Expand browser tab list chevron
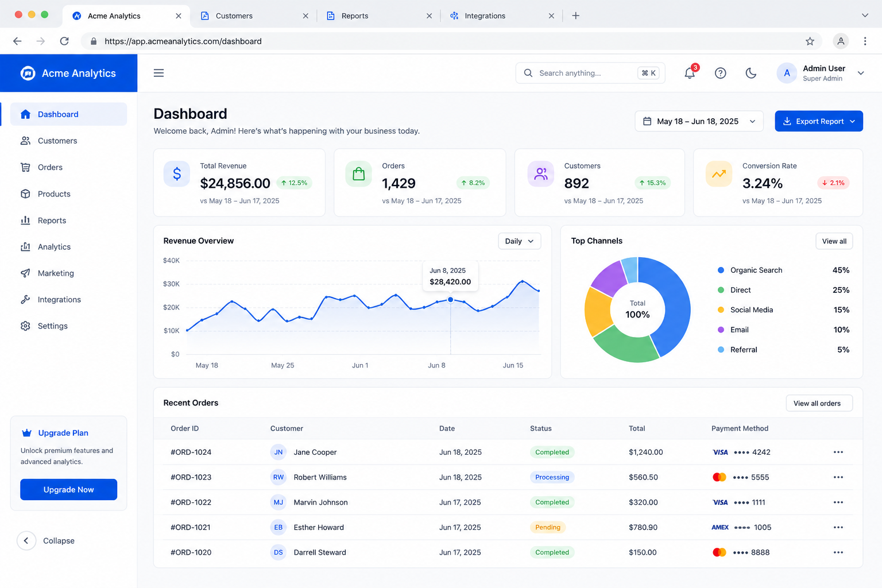Viewport: 882px width, 588px height. pyautogui.click(x=865, y=16)
